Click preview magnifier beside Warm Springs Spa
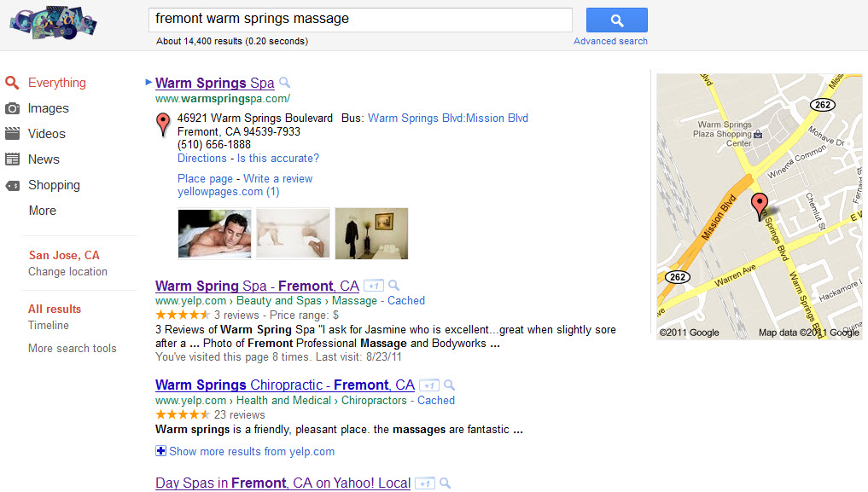Viewport: 868px width, 492px height. [284, 83]
